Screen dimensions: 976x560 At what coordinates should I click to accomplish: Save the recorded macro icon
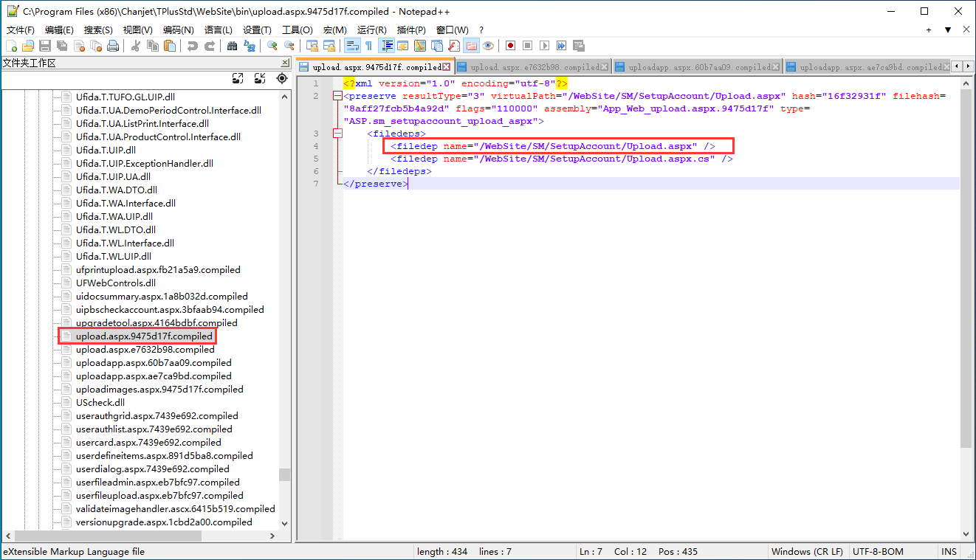(x=578, y=46)
